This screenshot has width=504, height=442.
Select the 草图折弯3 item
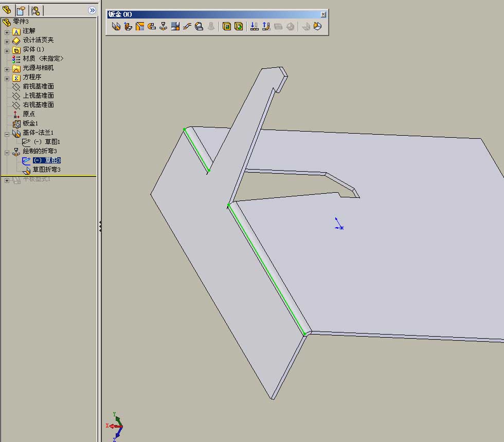(47, 169)
